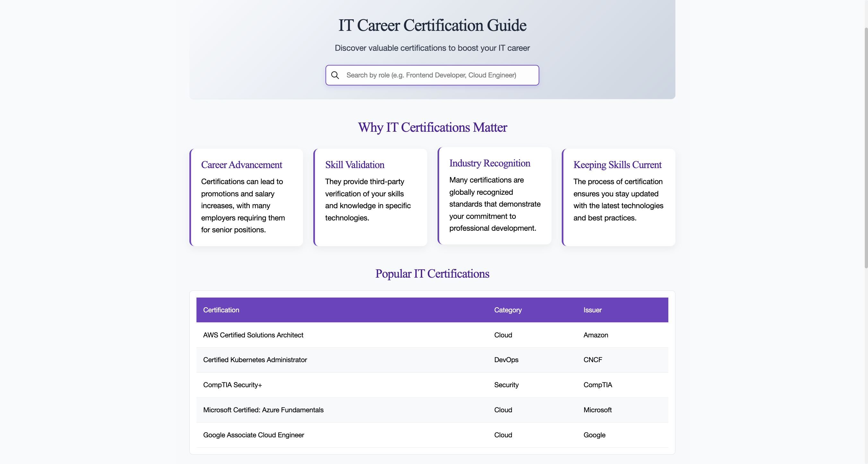Select the Skill Validation card

pyautogui.click(x=370, y=197)
